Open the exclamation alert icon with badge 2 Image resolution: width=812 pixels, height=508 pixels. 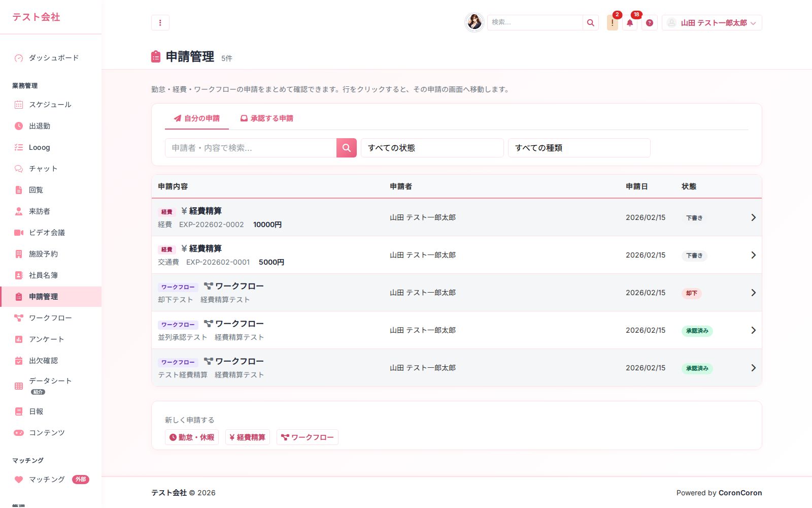point(613,22)
